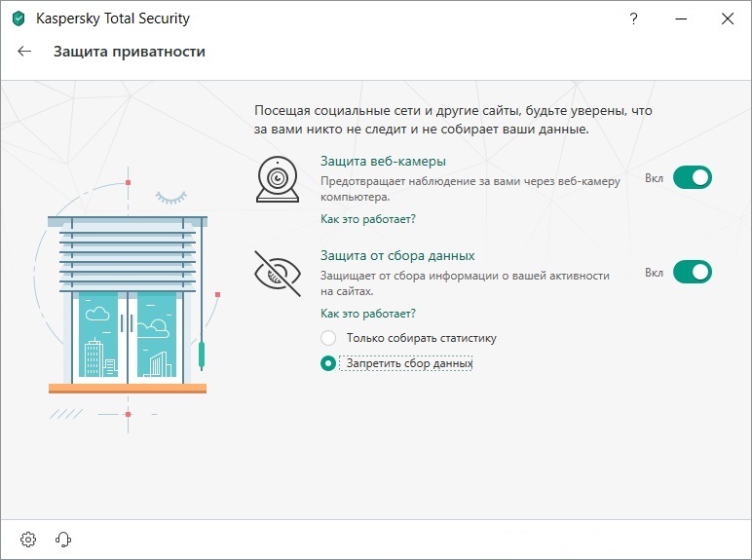
Task: Select 'Только собирать статистику' radio option
Action: [328, 338]
